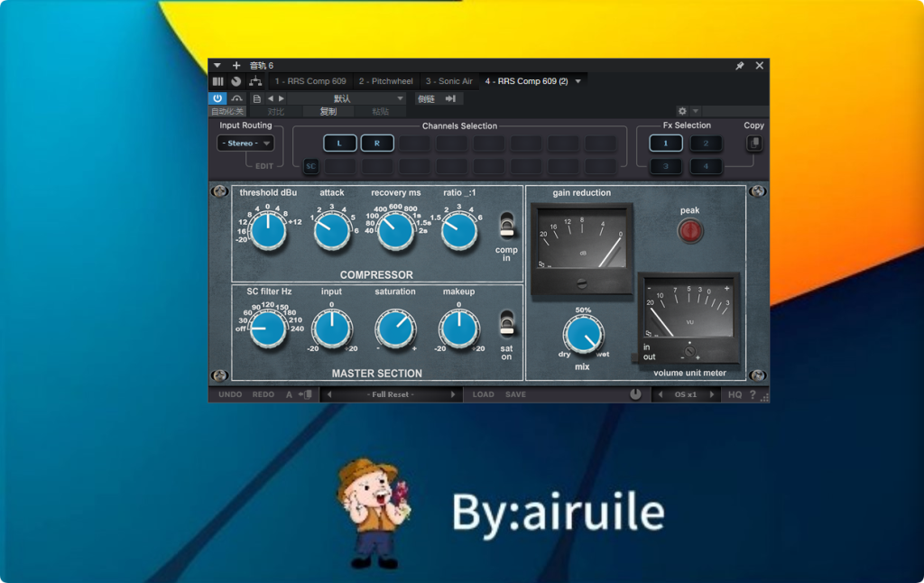The height and width of the screenshot is (583, 924).
Task: Click LOAD preset button
Action: click(484, 394)
